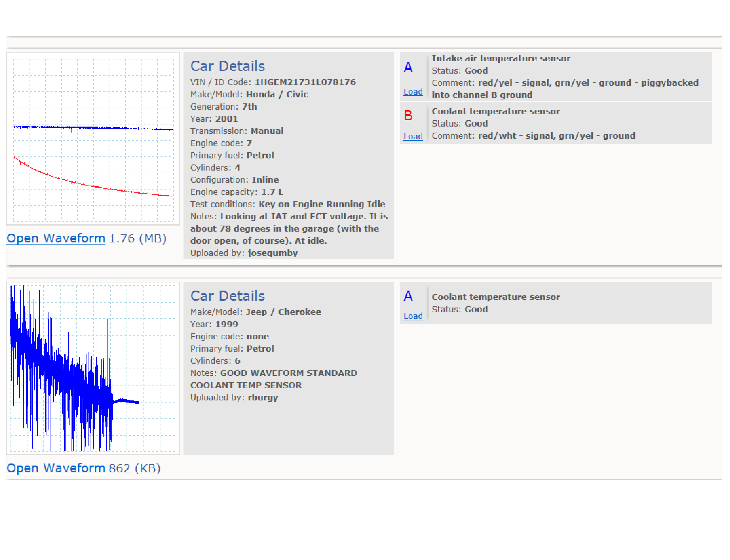Image resolution: width=730 pixels, height=560 pixels.
Task: Load channel A Intake air temperature sensor
Action: click(x=413, y=92)
